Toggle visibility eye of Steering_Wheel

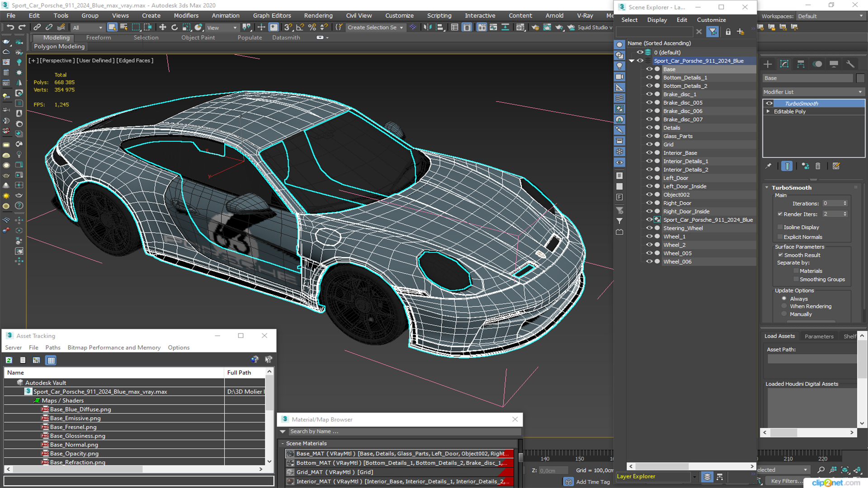[x=649, y=228]
